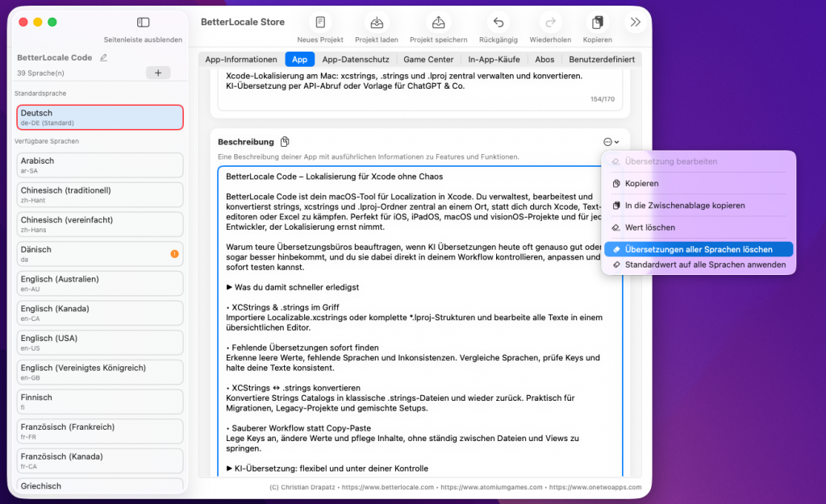This screenshot has height=504, width=826.
Task: Click the Kopieren toolbar icon
Action: [598, 23]
